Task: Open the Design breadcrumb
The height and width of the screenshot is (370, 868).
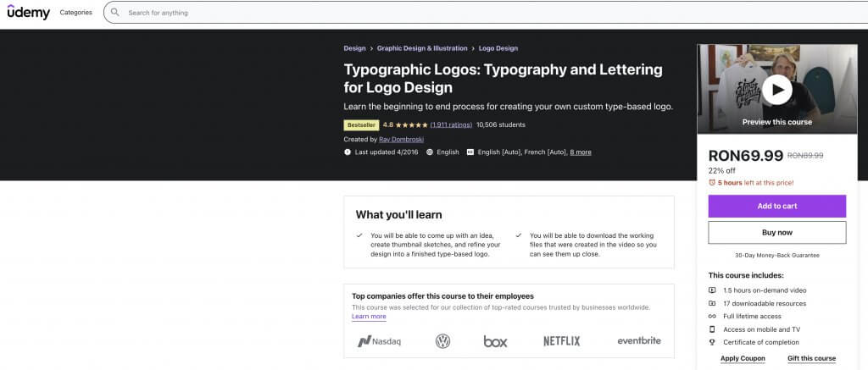Action: (x=354, y=48)
